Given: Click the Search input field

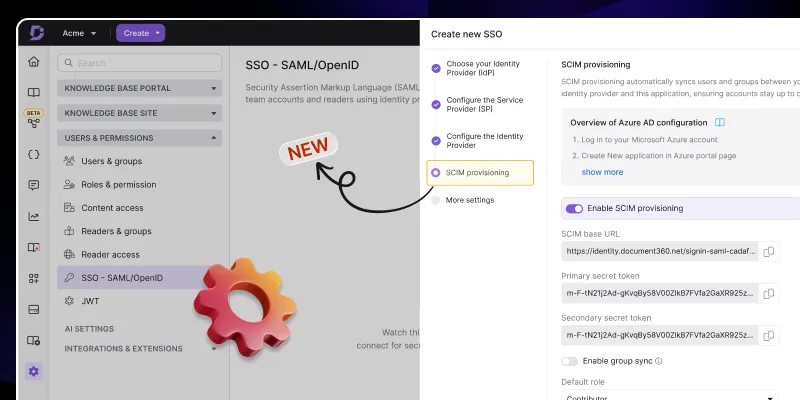Looking at the screenshot, I should point(139,63).
